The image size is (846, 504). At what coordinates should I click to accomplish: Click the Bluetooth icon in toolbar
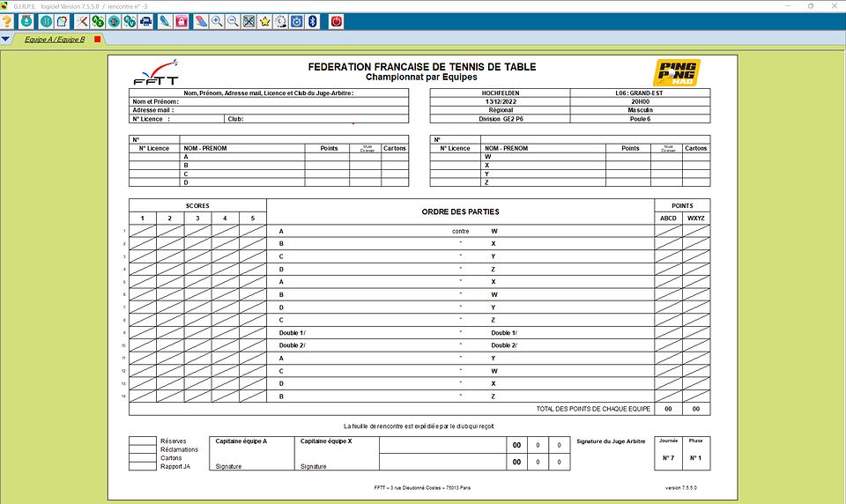312,21
